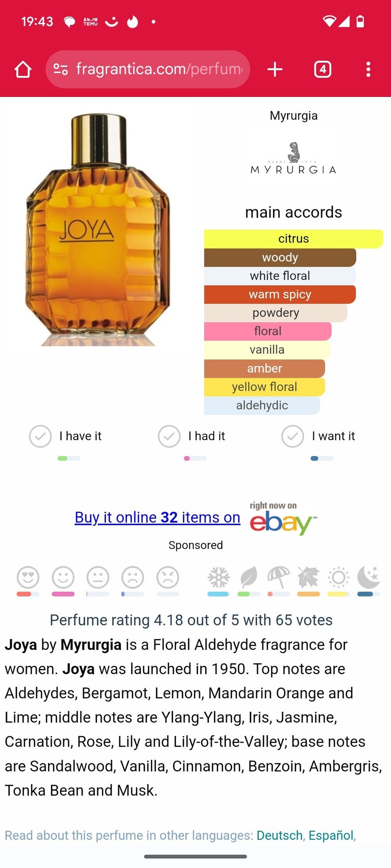Vote summer with the beach umbrella icon
The width and height of the screenshot is (391, 868).
coord(279,577)
